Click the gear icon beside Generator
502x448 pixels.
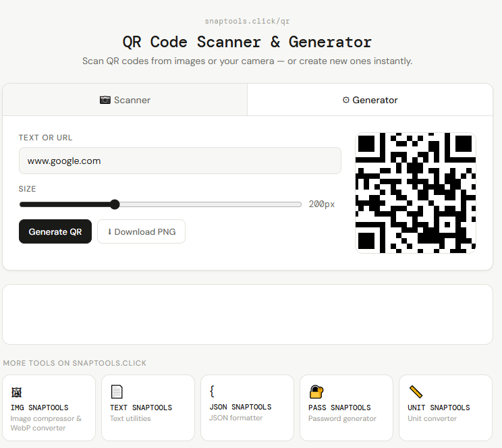(x=345, y=100)
